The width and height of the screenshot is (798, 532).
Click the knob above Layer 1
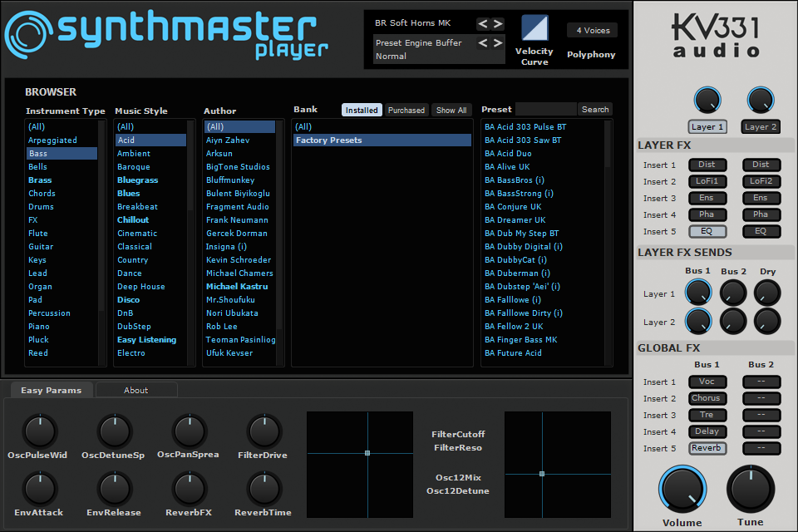pos(707,101)
